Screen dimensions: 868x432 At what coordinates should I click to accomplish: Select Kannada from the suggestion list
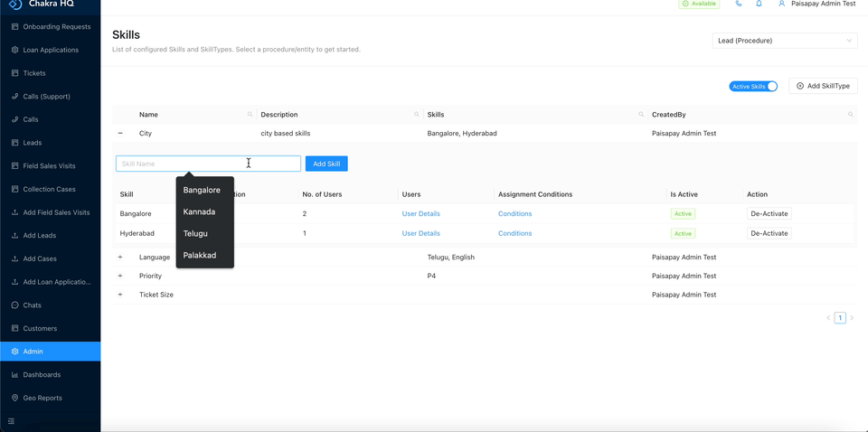(199, 211)
